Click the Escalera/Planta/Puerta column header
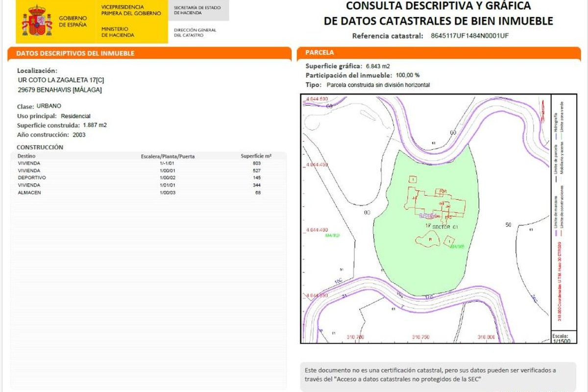This screenshot has width=588, height=392. pyautogui.click(x=168, y=156)
